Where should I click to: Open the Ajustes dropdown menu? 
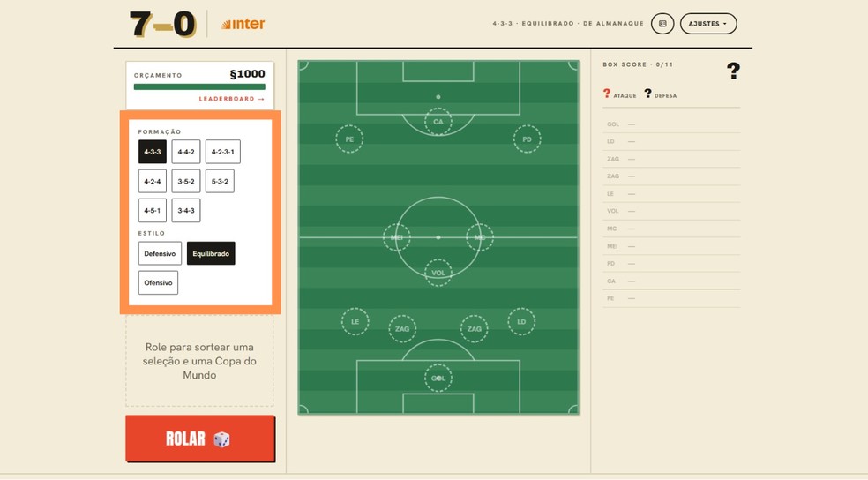(708, 24)
